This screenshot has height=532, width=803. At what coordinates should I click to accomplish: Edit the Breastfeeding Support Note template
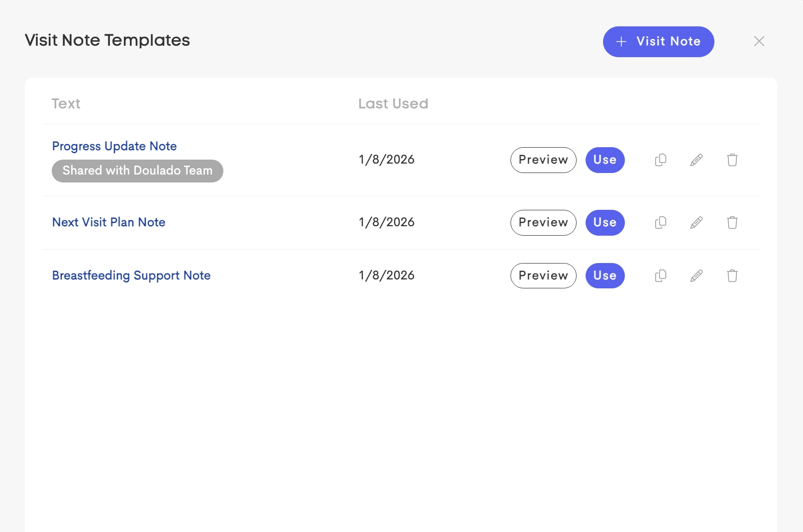[697, 276]
